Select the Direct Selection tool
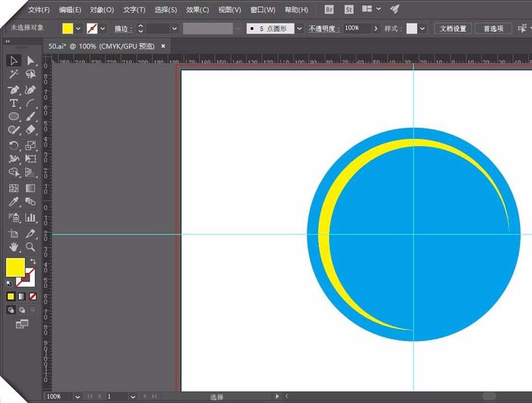Image resolution: width=532 pixels, height=403 pixels. pos(30,60)
